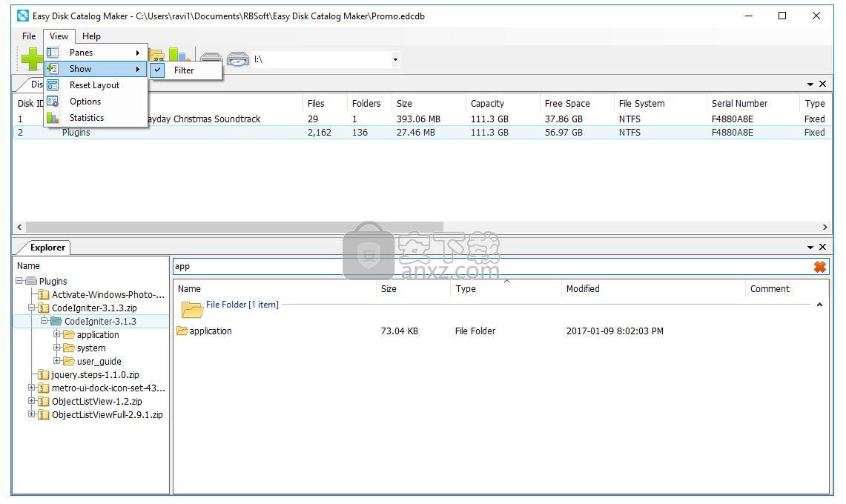Open the Panes submenu
The width and height of the screenshot is (846, 504).
(96, 53)
